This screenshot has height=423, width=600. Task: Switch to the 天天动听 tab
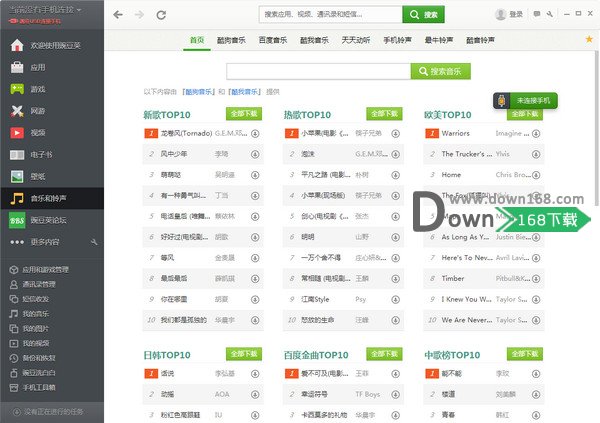pos(356,40)
